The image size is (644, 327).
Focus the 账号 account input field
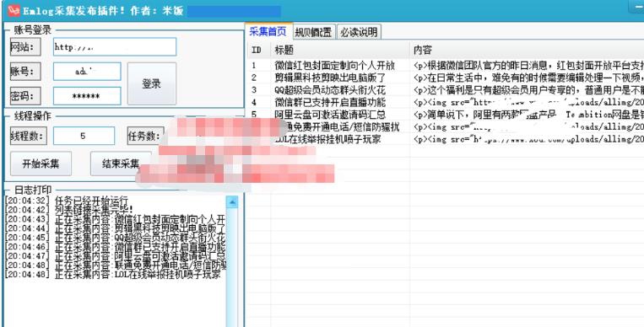pyautogui.click(x=87, y=72)
